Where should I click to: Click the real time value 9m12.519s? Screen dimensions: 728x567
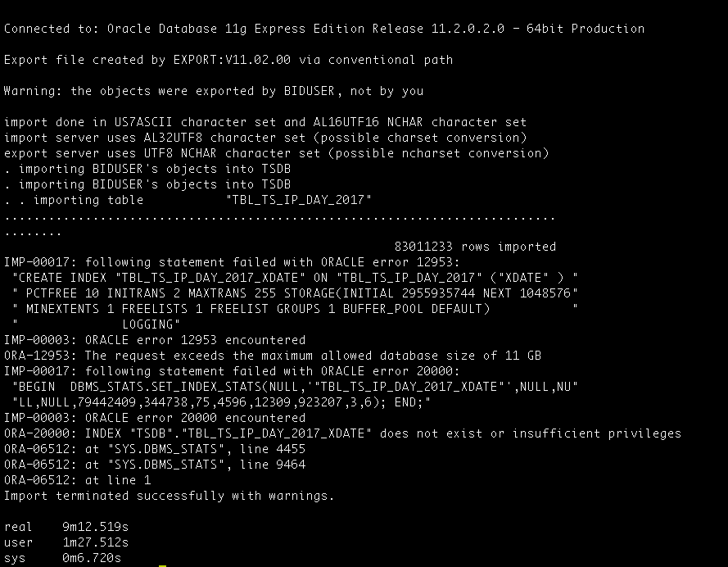(x=96, y=527)
